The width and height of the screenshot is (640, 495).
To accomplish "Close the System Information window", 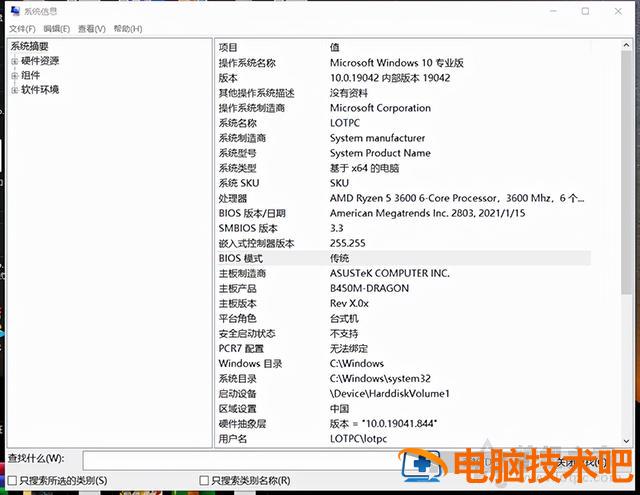I will point(618,11).
